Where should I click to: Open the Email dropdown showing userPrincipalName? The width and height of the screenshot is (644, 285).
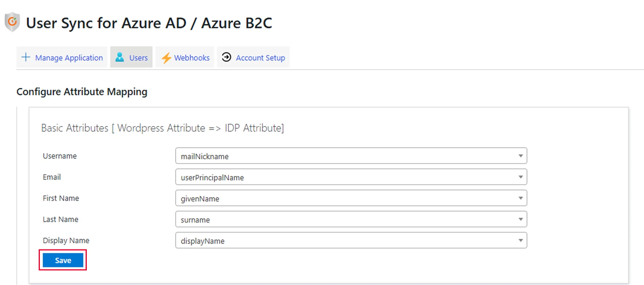[351, 177]
